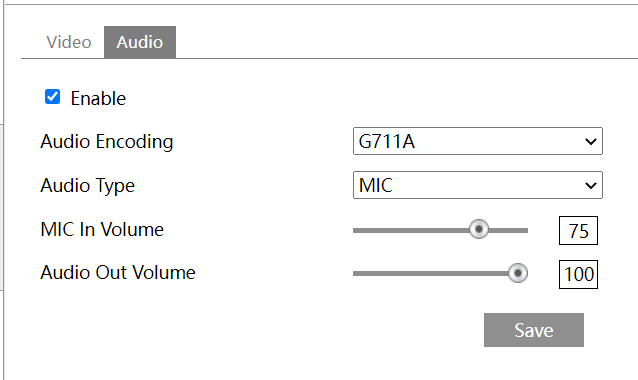Click the Audio Type dropdown chevron arrow

tap(590, 186)
